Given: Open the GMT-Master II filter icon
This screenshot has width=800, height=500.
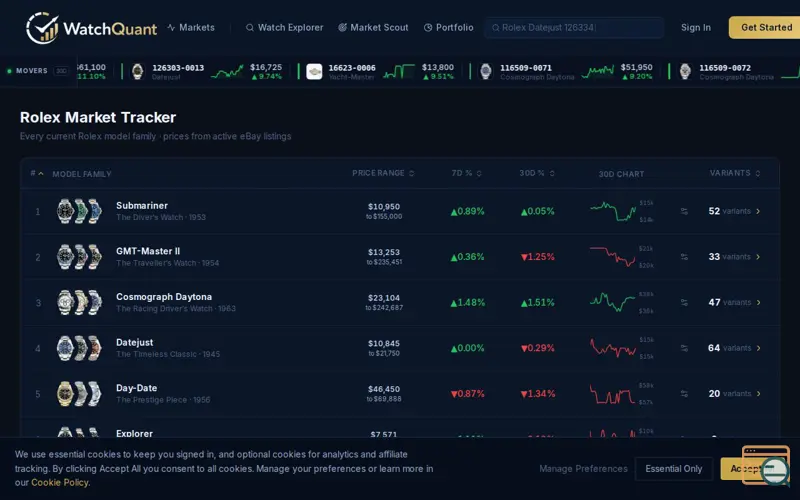Looking at the screenshot, I should point(684,257).
